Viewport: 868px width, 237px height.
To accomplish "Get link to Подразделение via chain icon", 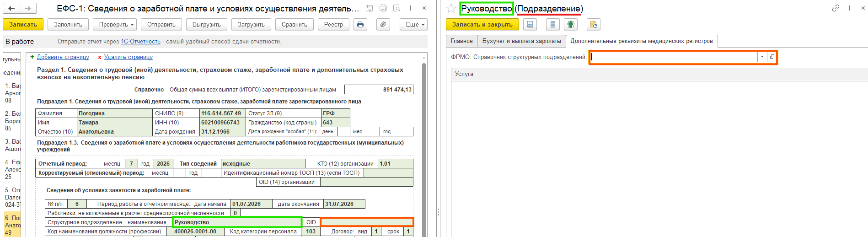I will [x=836, y=8].
